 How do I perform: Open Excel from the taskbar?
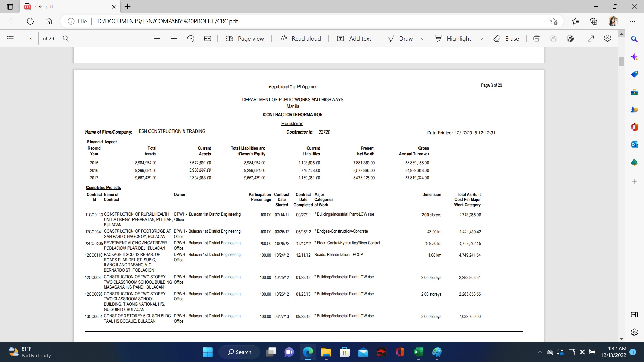point(418,352)
